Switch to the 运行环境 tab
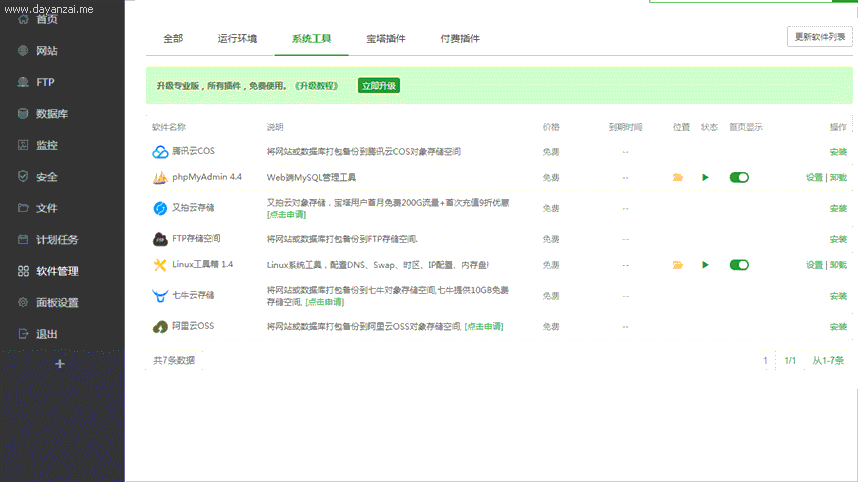 237,38
